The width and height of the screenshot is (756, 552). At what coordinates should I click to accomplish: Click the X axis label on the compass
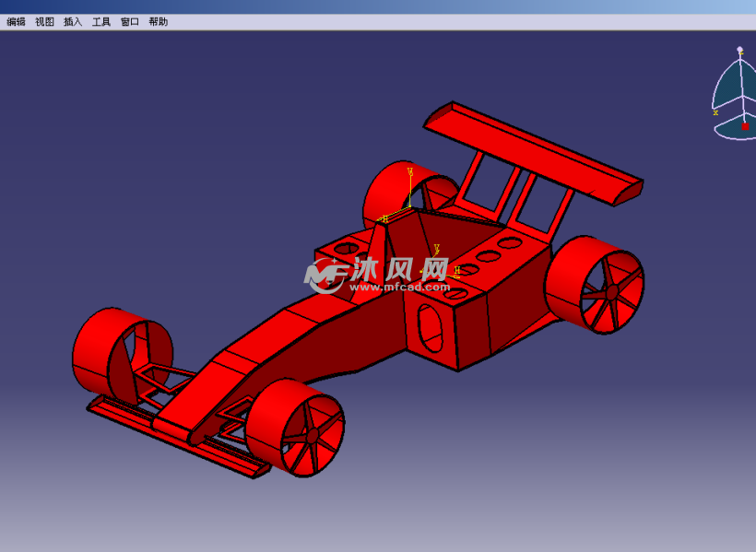click(x=715, y=112)
